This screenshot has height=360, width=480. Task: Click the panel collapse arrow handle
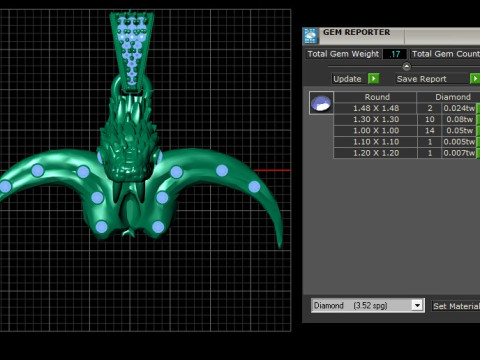[x=406, y=66]
